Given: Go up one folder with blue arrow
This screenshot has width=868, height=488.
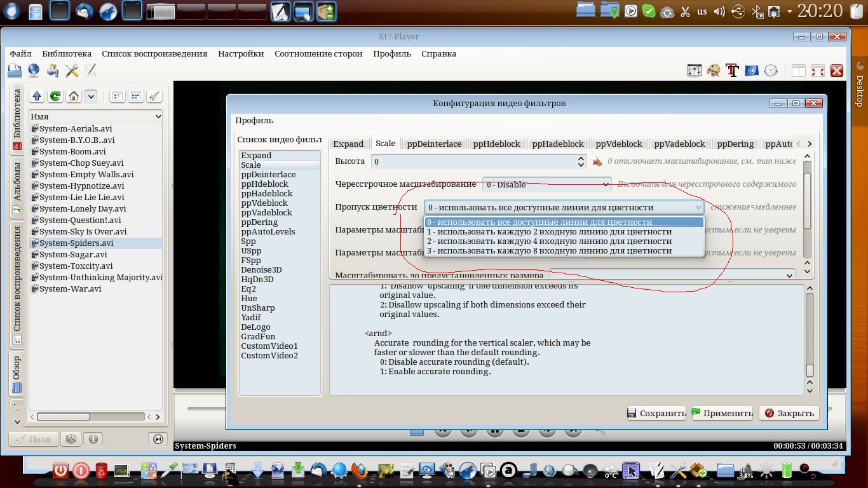Looking at the screenshot, I should click(x=37, y=96).
